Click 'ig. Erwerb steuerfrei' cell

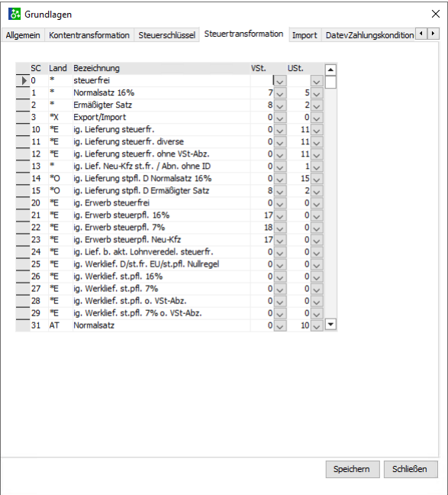tap(161, 203)
